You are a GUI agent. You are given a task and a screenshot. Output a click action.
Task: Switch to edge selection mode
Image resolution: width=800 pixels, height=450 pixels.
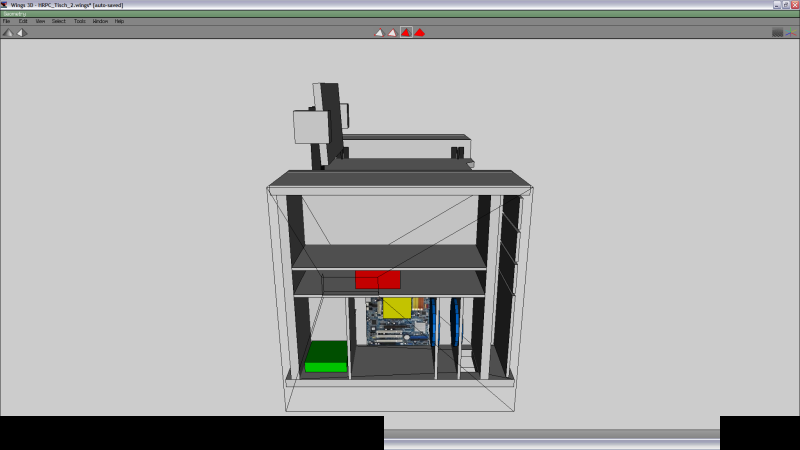[x=392, y=32]
